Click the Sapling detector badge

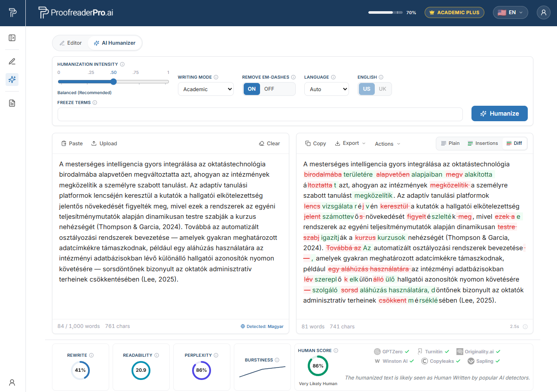[x=484, y=361]
